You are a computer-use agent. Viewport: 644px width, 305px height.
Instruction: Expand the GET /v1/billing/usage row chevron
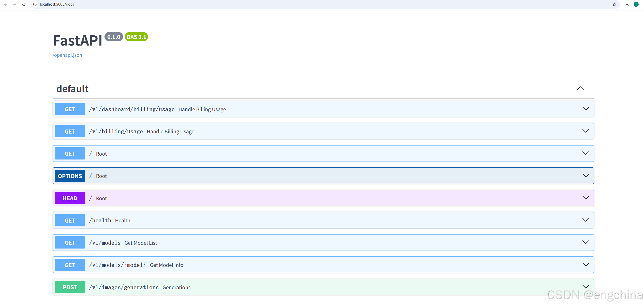pos(586,131)
